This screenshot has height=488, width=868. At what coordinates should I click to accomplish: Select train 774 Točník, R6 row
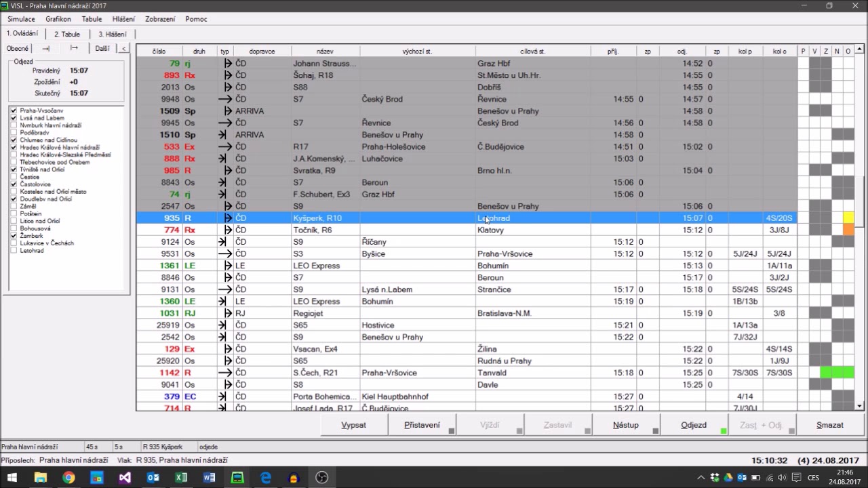coord(467,230)
